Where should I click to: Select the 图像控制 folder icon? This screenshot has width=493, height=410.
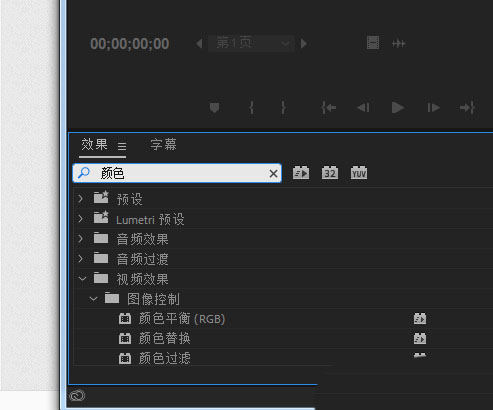point(112,298)
